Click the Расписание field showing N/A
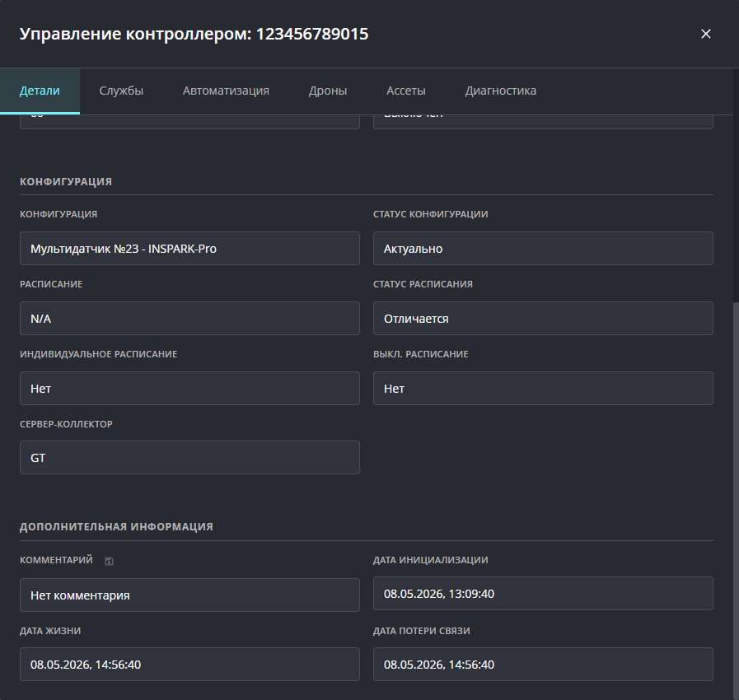739x700 pixels. coord(189,319)
